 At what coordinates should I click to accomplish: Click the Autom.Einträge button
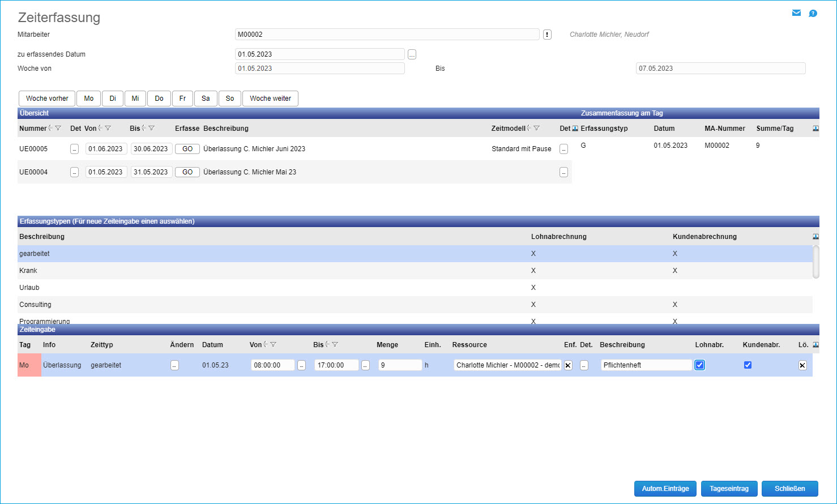pos(665,489)
